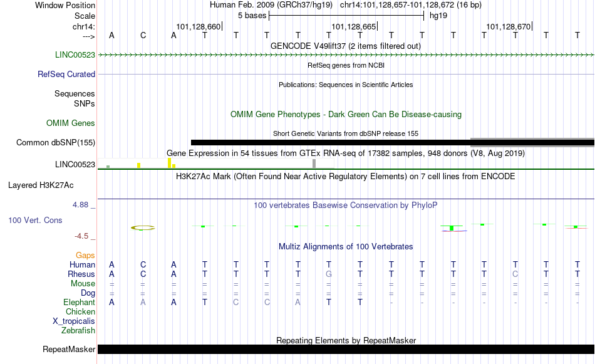The image size is (595, 364).
Task: Click the hg19 label beside scale bar
Action: (438, 16)
